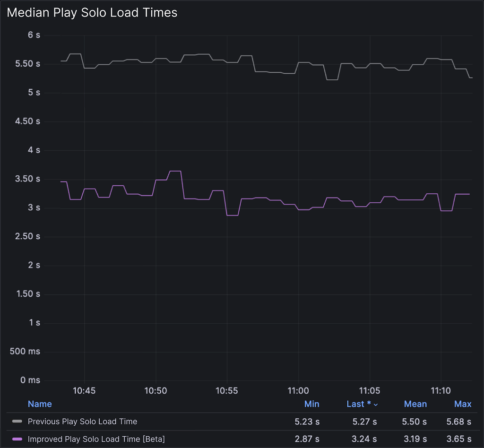484x448 pixels.
Task: Toggle visibility of Previous Play Solo Load Time series
Action: tap(83, 422)
